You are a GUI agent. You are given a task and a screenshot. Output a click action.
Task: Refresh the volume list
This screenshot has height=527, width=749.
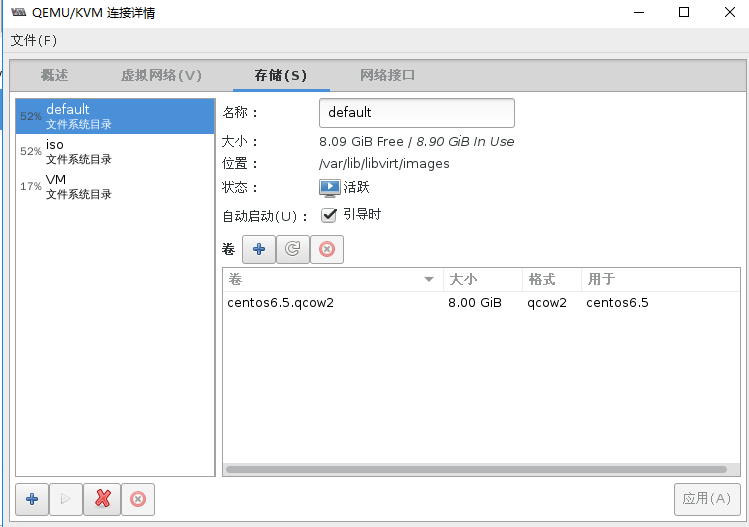[x=293, y=249]
